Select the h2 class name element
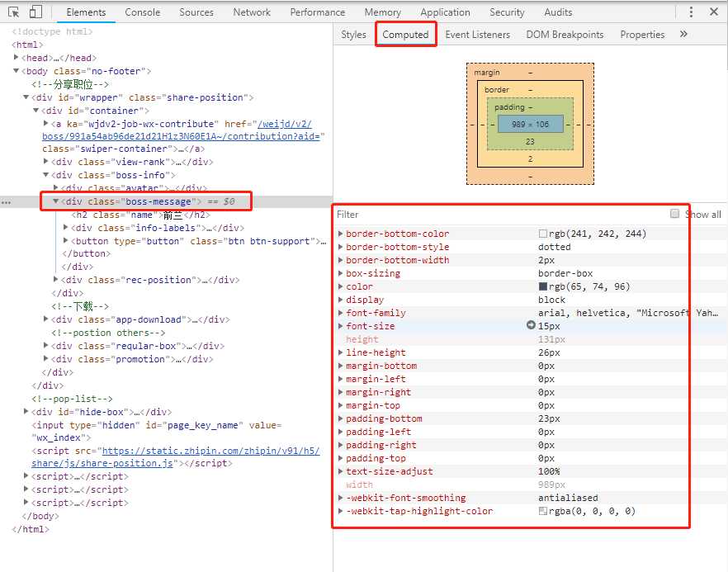This screenshot has width=728, height=572. pos(140,215)
